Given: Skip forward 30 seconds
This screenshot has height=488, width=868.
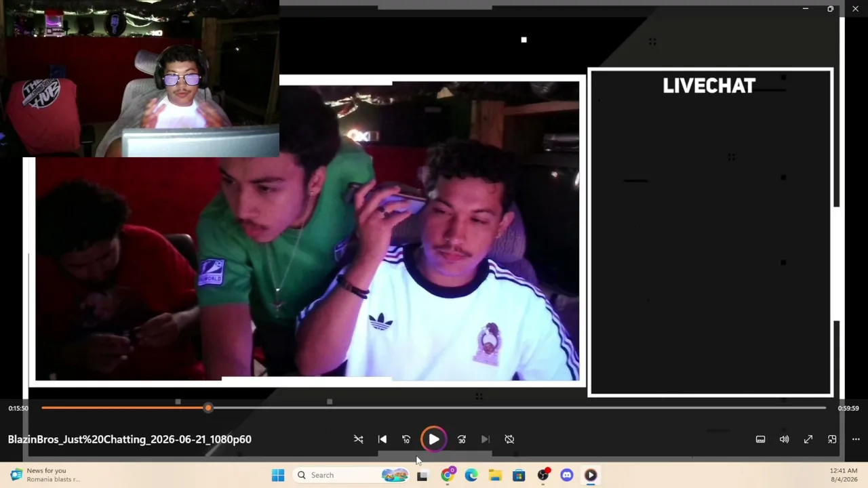Looking at the screenshot, I should point(462,439).
